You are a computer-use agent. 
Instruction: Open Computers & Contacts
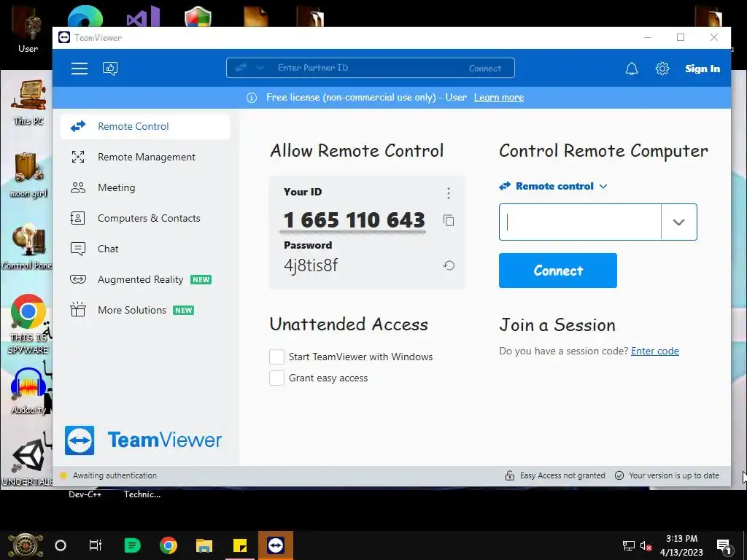pos(145,218)
